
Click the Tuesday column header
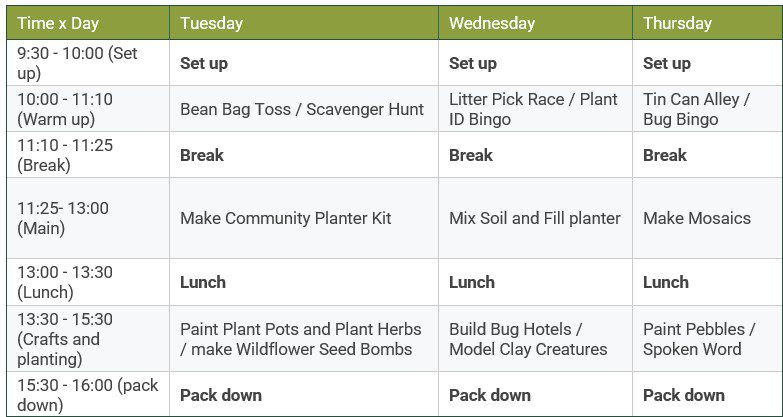(211, 23)
